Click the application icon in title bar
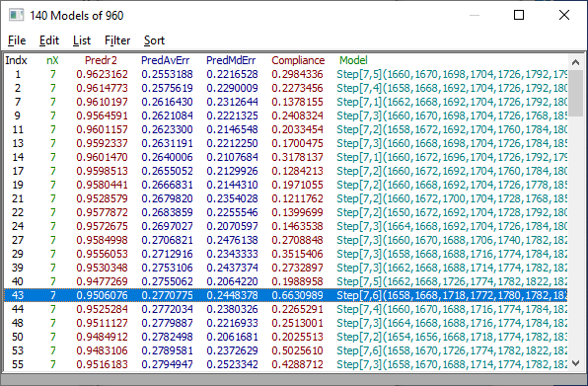This screenshot has height=386, width=588. pyautogui.click(x=16, y=15)
